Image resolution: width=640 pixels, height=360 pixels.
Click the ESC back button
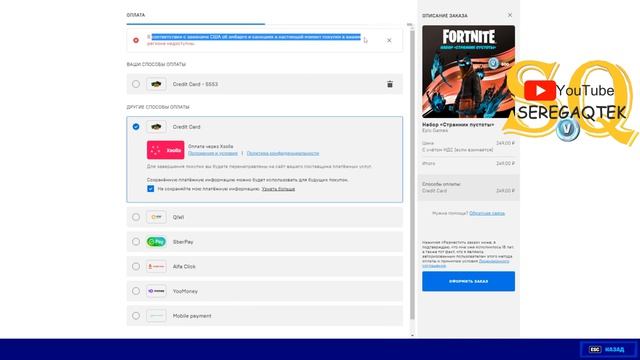609,349
